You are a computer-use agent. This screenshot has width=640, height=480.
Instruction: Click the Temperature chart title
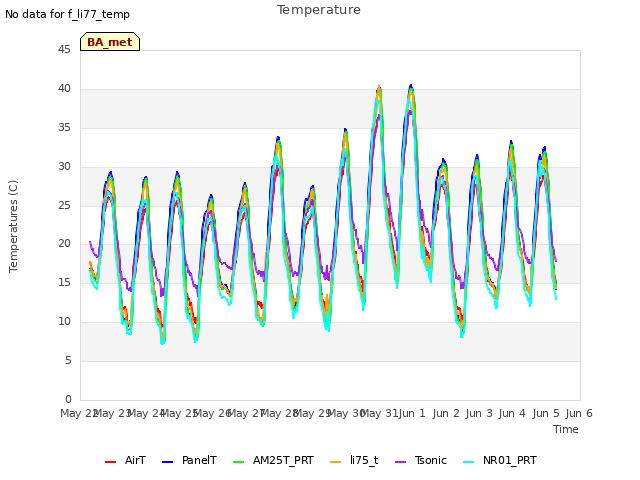click(319, 10)
